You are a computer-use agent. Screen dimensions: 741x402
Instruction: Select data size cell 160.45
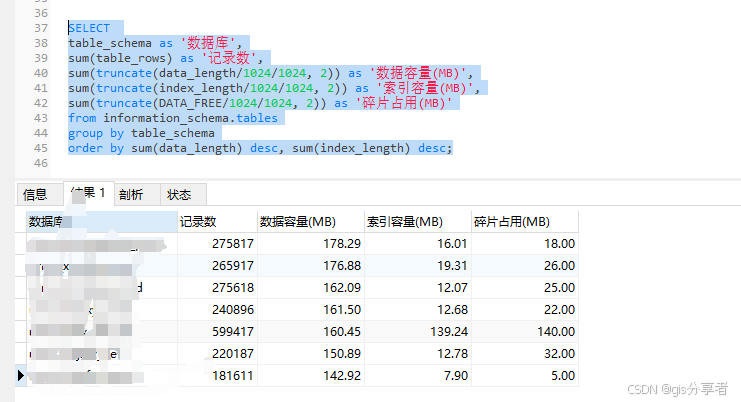tap(311, 332)
